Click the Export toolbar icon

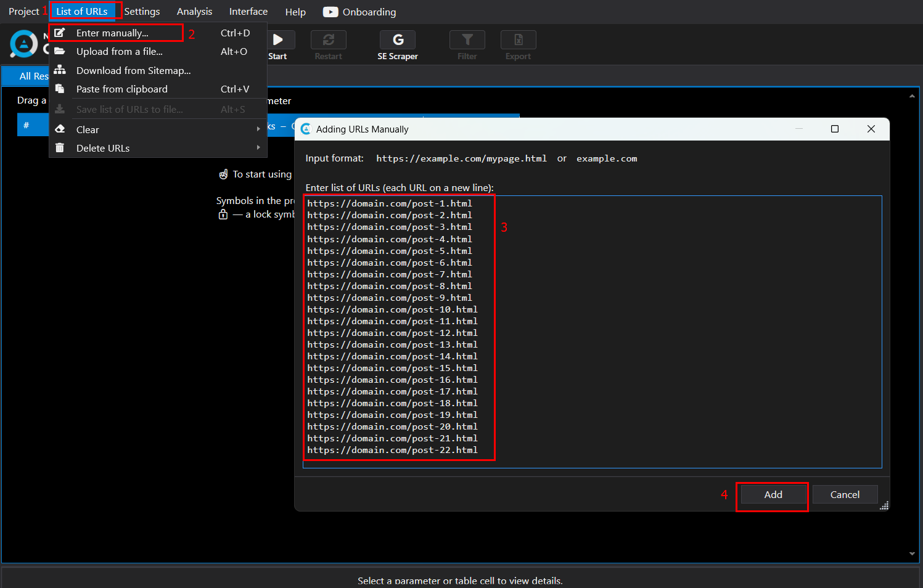click(518, 40)
